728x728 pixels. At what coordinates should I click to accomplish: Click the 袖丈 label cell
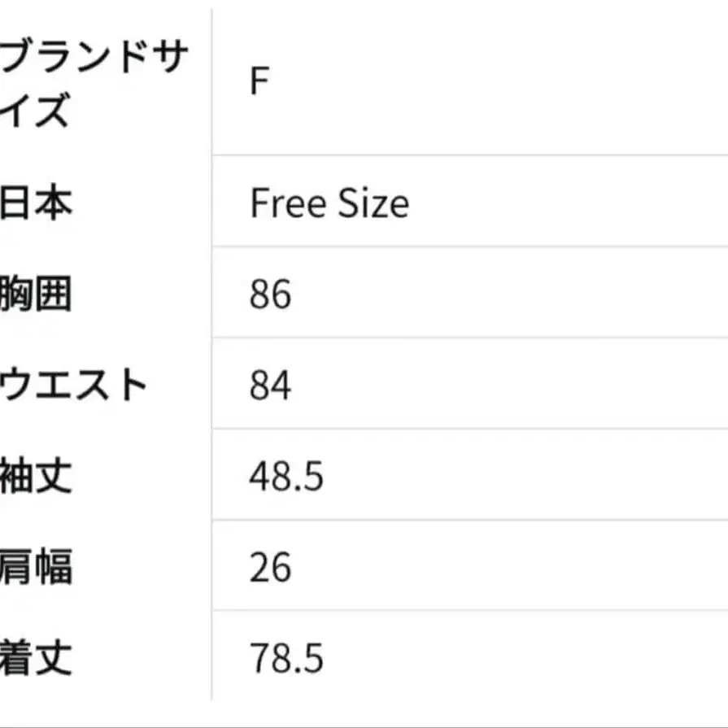coord(37,476)
